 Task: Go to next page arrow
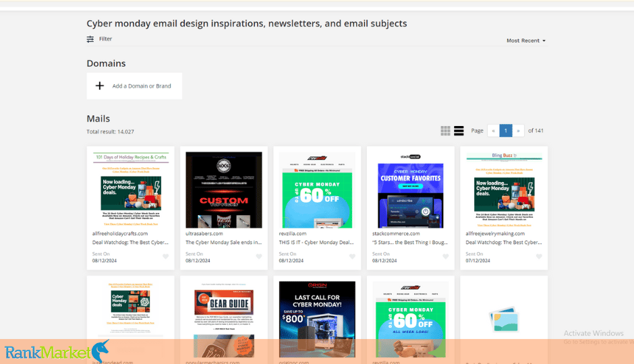(518, 131)
